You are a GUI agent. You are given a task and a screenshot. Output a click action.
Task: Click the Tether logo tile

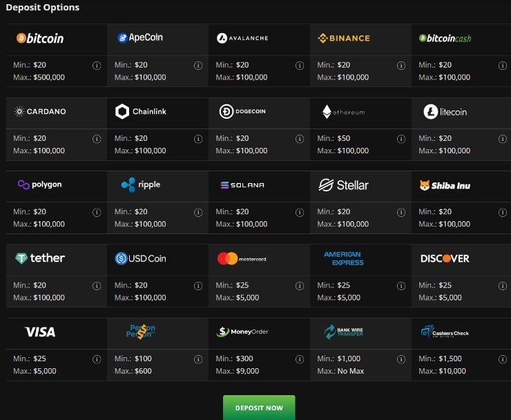(40, 258)
